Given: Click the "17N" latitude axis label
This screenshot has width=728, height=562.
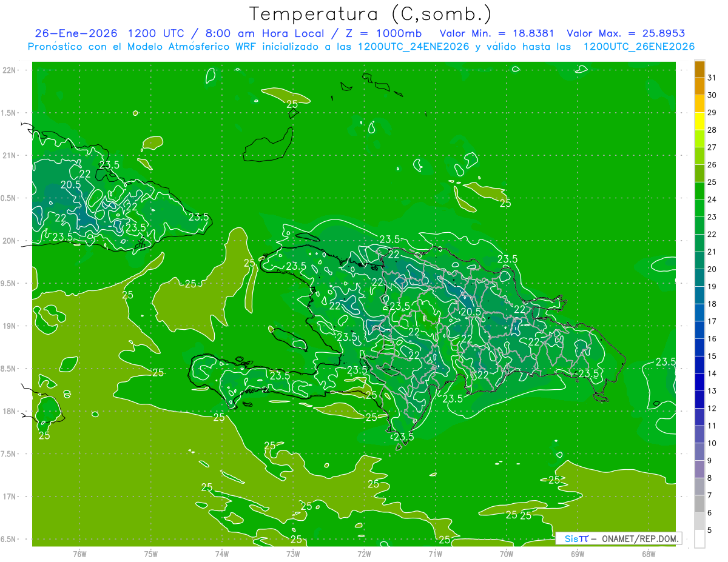Looking at the screenshot, I should [x=10, y=497].
